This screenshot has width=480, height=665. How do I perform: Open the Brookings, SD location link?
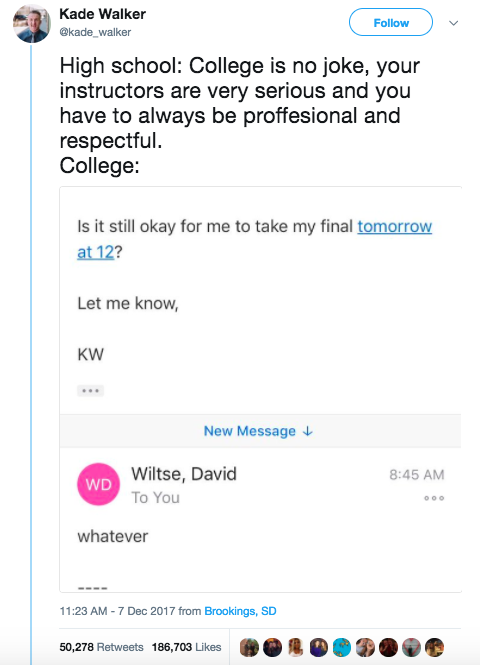click(x=240, y=611)
